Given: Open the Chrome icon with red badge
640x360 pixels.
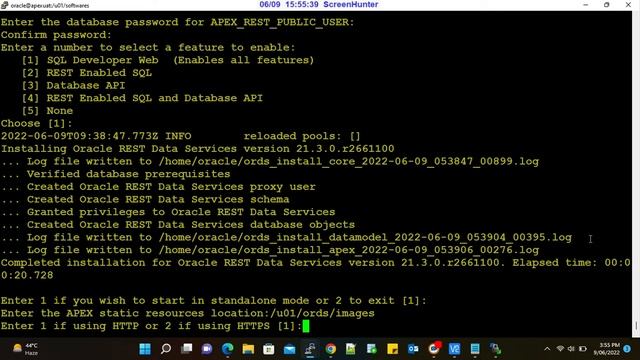Looking at the screenshot, I should tap(434, 349).
